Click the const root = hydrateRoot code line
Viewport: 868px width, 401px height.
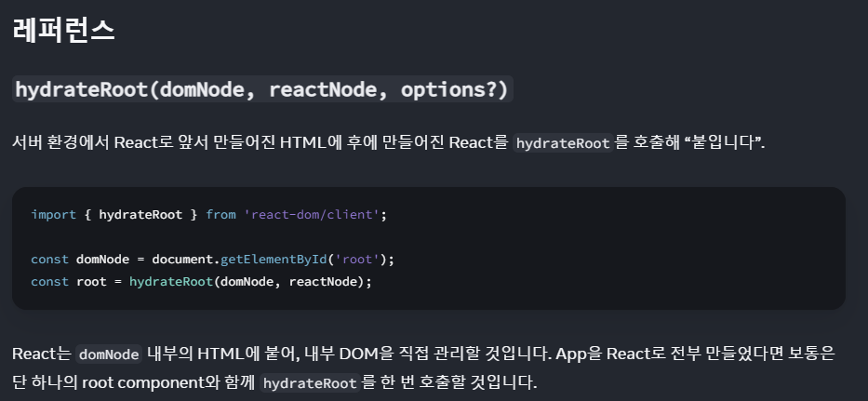click(202, 281)
